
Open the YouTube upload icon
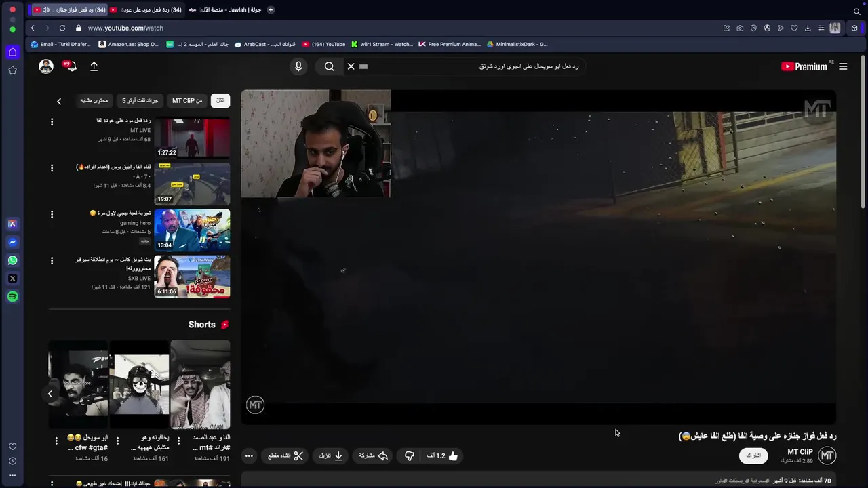(x=94, y=66)
